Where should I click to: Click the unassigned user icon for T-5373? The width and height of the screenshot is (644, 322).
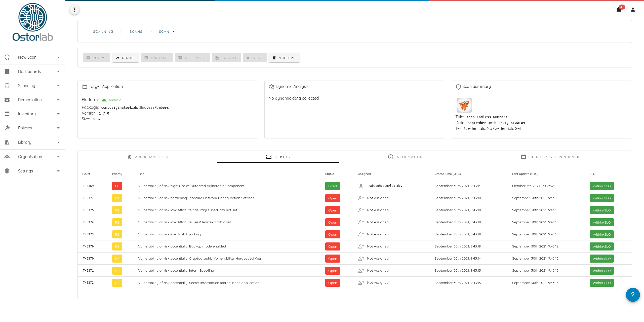(x=361, y=234)
